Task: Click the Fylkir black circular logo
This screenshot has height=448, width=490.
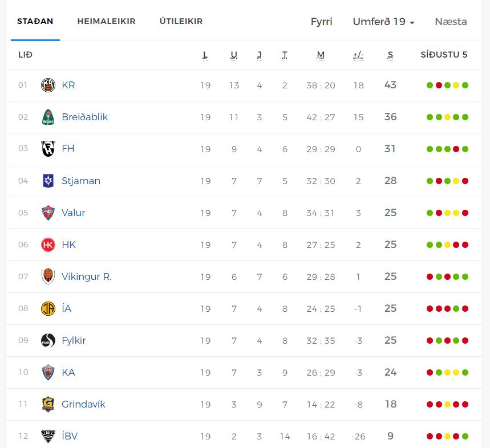Action: click(48, 340)
